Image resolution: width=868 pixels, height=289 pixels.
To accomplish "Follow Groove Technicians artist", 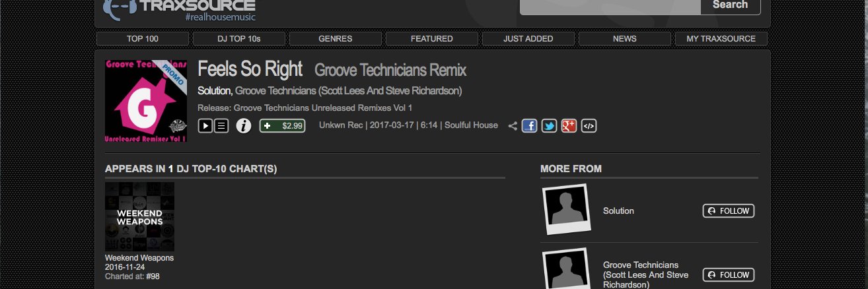I will click(x=729, y=275).
